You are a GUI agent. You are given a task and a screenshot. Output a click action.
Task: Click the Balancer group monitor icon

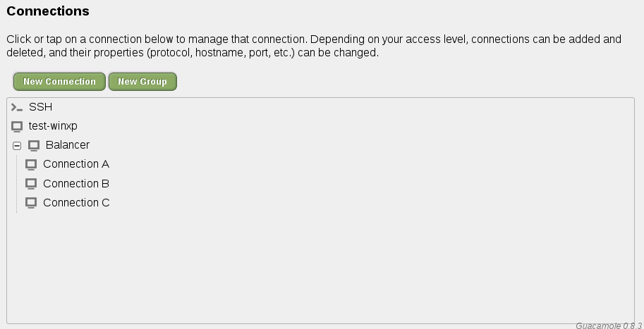34,145
